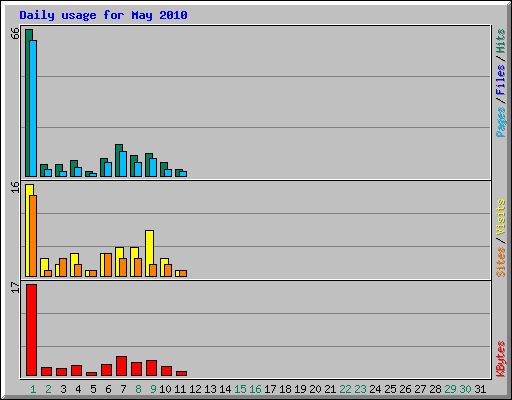This screenshot has width=512, height=400.
Task: Click day 4 on the x-axis
Action: click(x=78, y=389)
